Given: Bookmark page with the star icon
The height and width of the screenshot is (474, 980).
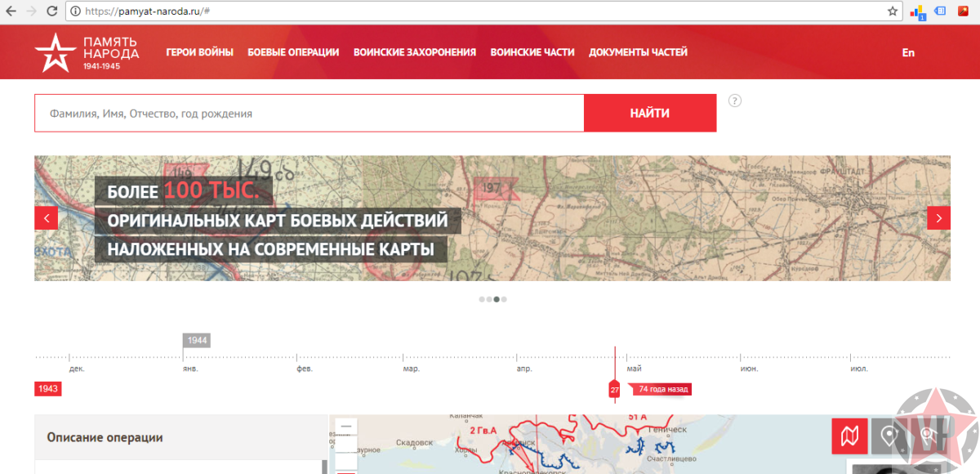Looking at the screenshot, I should point(893,11).
